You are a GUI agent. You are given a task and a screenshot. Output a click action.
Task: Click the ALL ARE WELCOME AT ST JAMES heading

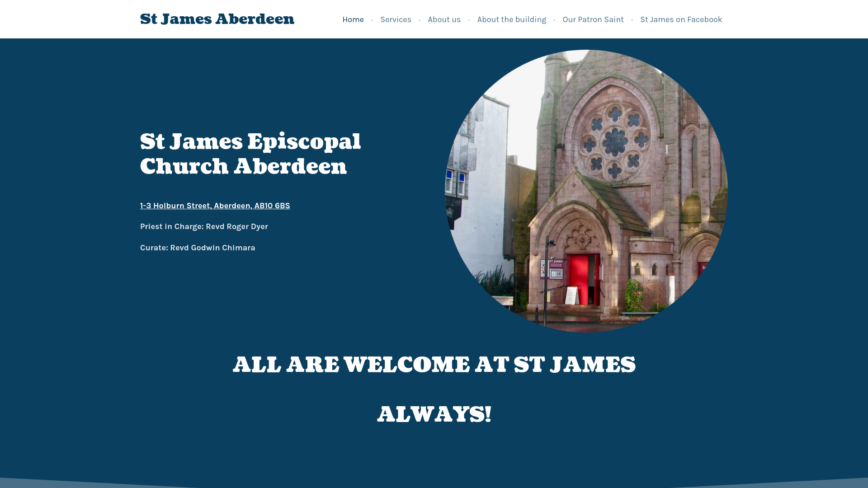click(x=434, y=365)
